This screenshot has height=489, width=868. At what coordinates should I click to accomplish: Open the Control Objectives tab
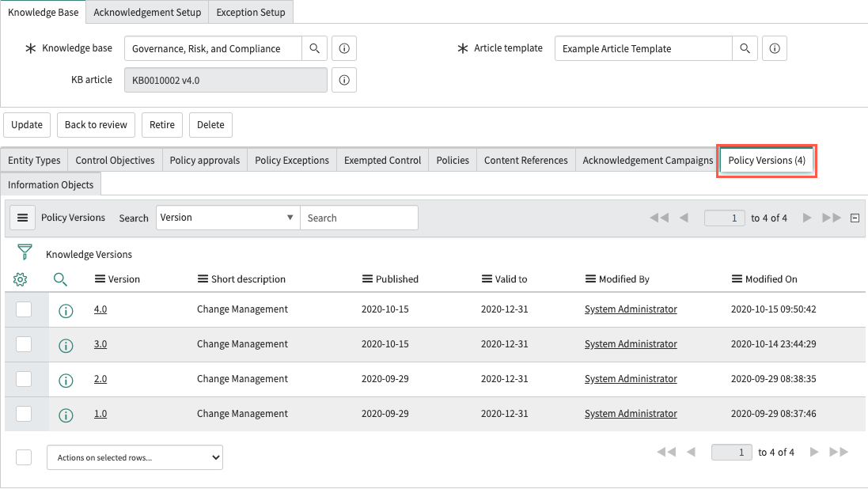coord(116,160)
